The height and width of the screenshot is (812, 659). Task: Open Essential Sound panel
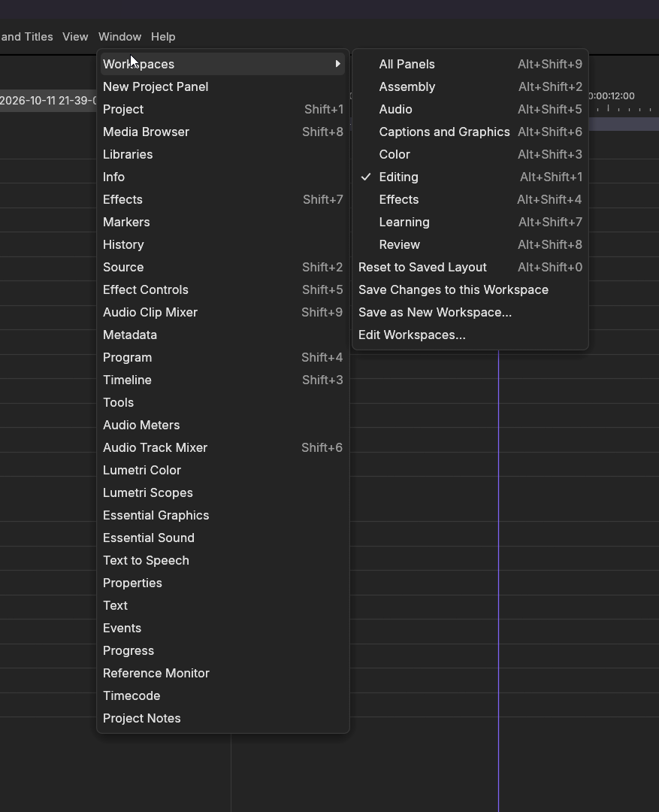click(x=222, y=538)
